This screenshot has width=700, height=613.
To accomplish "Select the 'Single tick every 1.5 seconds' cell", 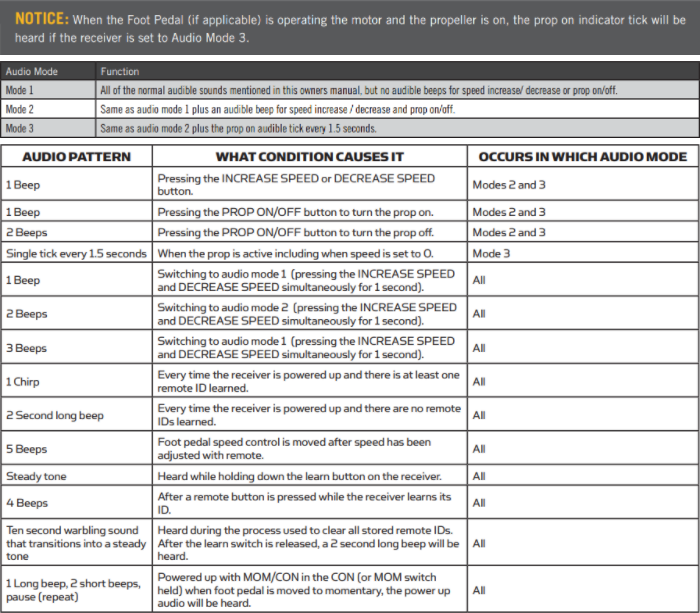I will (77, 254).
